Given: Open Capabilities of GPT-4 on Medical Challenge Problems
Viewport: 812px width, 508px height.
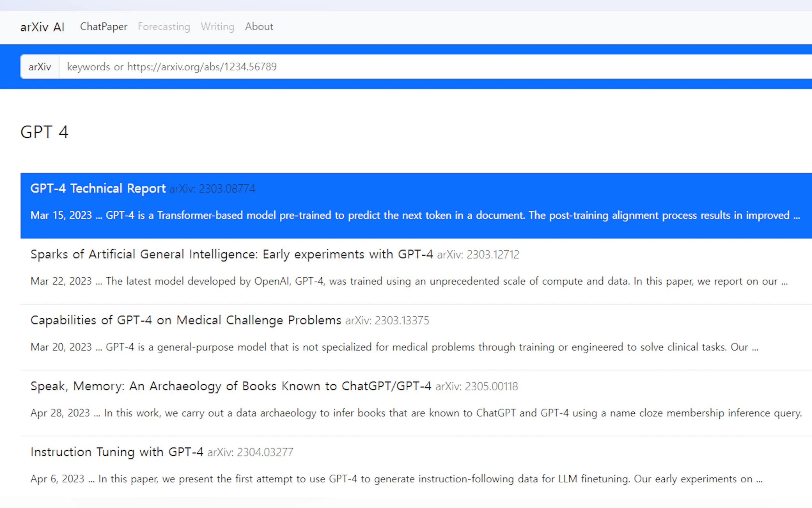Looking at the screenshot, I should (186, 320).
